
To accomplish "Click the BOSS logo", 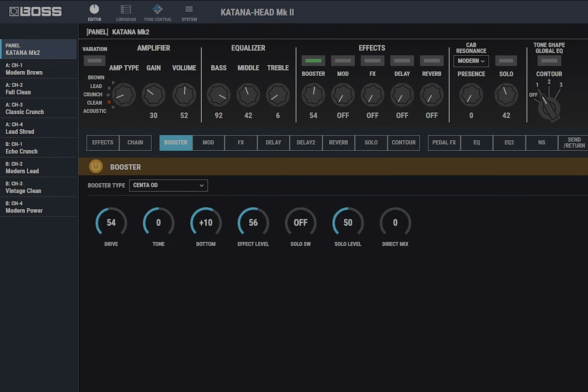I will [x=35, y=11].
